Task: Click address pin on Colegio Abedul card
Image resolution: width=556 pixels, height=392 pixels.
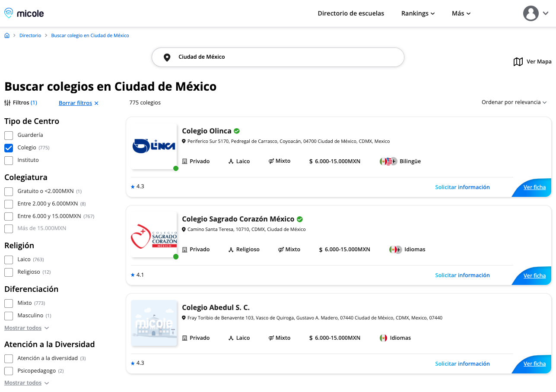Action: (x=184, y=318)
